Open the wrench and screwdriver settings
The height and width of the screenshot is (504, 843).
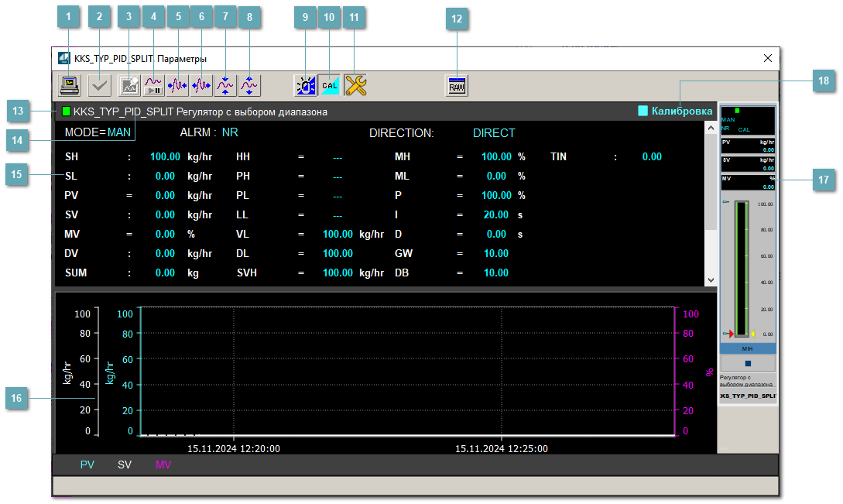coord(355,85)
